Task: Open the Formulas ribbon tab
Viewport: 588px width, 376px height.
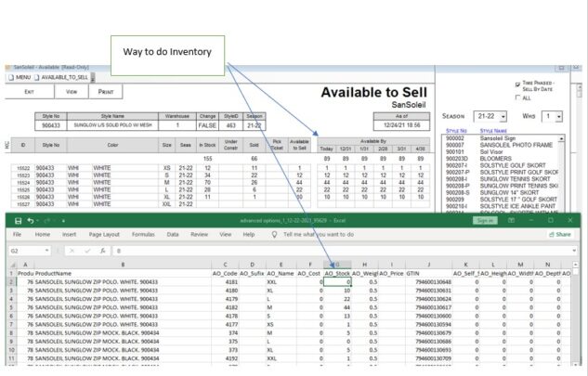Action: [142, 235]
